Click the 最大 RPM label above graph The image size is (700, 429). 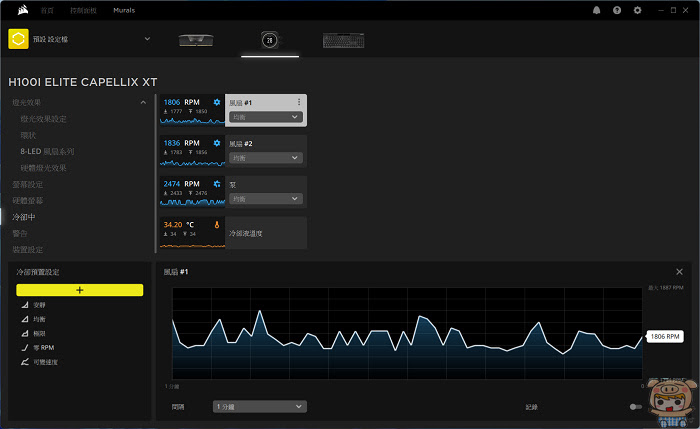click(x=666, y=288)
